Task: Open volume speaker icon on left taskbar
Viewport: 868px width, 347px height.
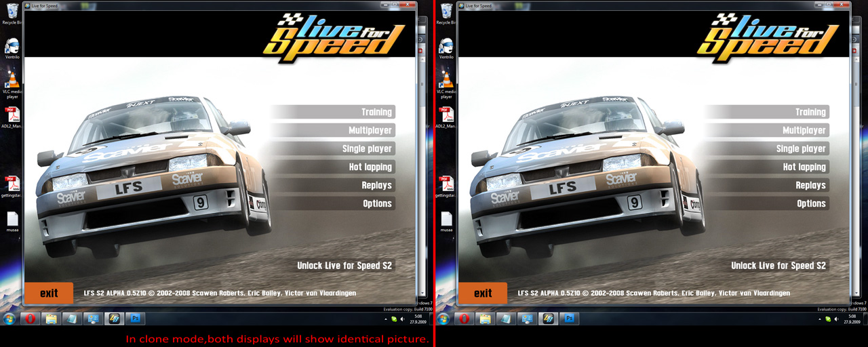Action: 402,319
